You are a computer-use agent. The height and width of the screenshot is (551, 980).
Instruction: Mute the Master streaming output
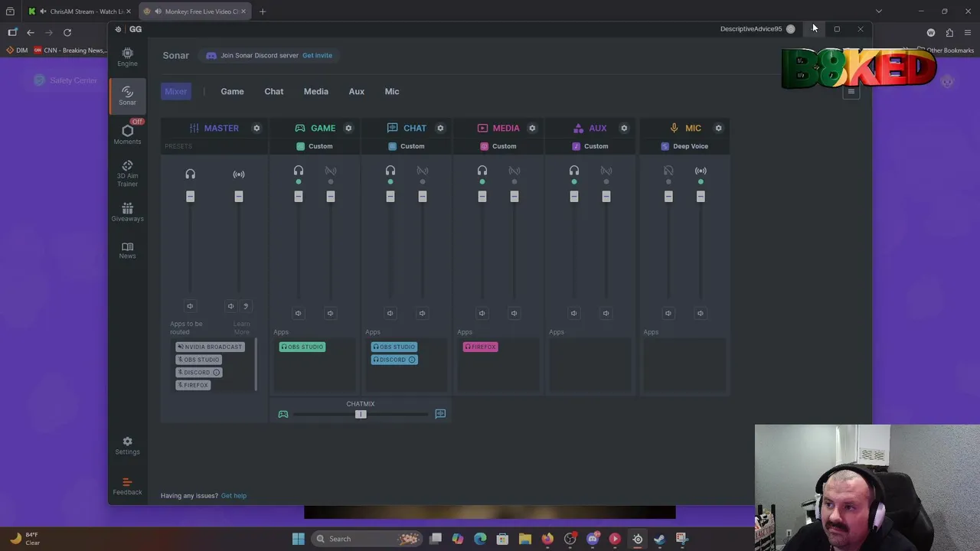230,306
